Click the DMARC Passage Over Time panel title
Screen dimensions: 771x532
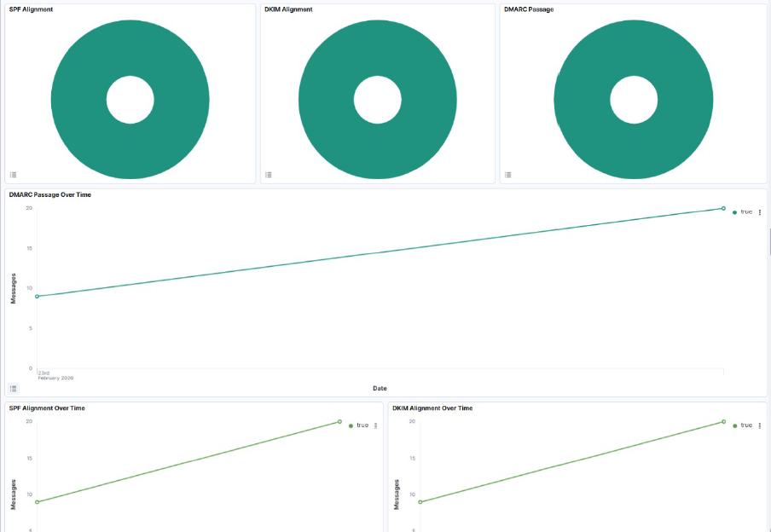click(x=49, y=194)
